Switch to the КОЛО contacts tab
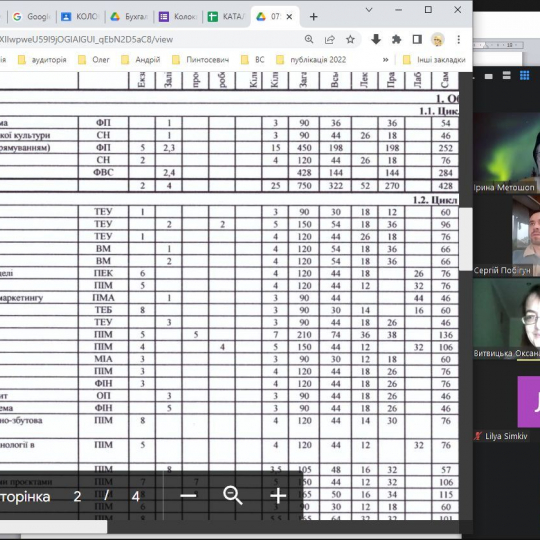The height and width of the screenshot is (540, 540). click(80, 17)
